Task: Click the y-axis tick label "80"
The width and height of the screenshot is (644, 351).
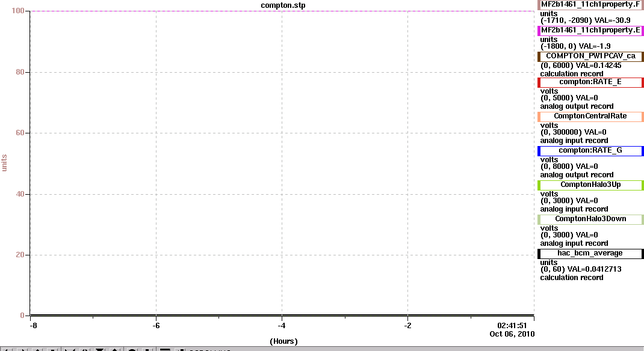Action: pos(20,72)
